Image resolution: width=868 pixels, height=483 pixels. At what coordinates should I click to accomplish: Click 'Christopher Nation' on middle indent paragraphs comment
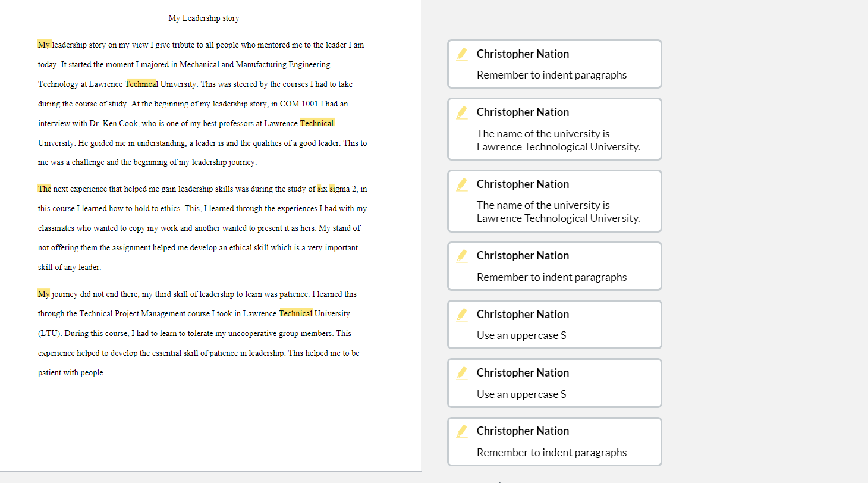[523, 256]
